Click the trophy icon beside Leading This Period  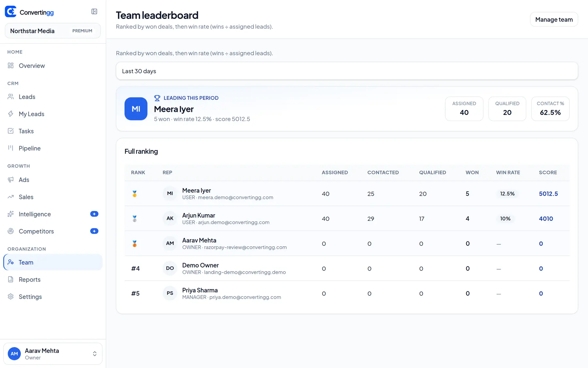pos(157,98)
